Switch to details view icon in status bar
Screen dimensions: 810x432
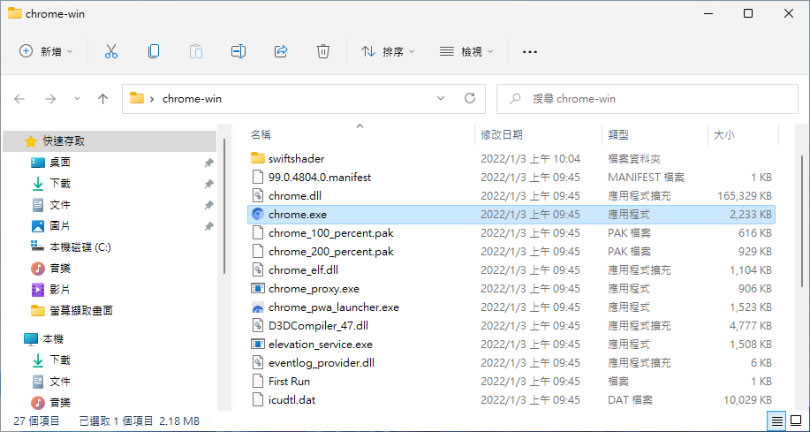(x=777, y=421)
